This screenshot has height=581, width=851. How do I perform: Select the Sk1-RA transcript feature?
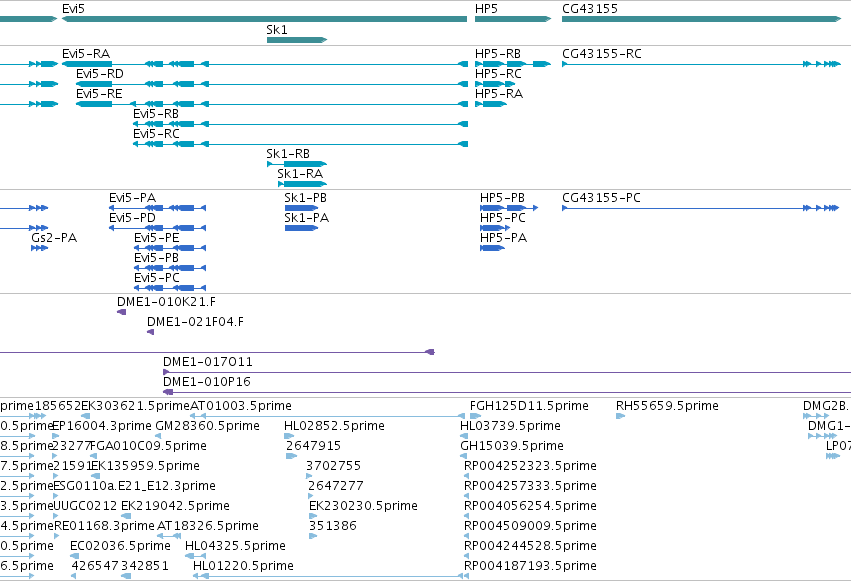click(302, 184)
